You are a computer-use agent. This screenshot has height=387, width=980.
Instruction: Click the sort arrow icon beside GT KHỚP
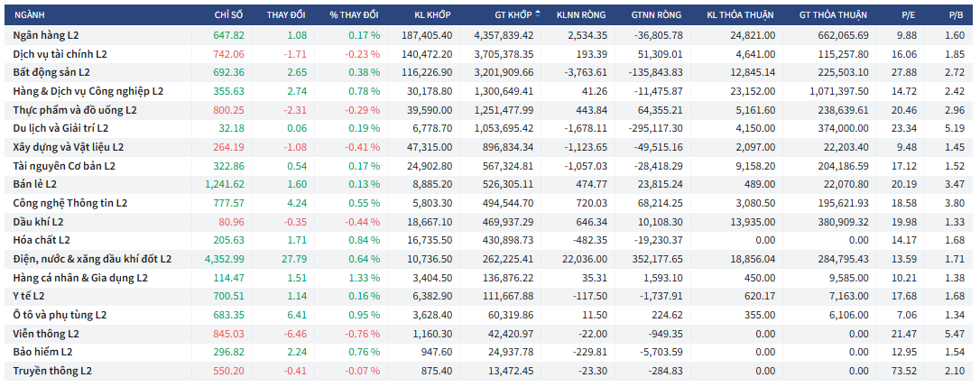[x=539, y=14]
